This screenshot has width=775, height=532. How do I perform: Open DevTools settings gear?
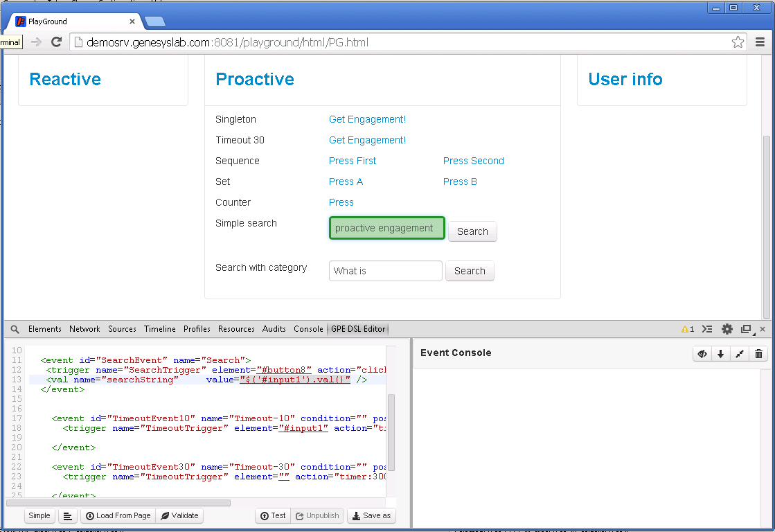[x=727, y=329]
